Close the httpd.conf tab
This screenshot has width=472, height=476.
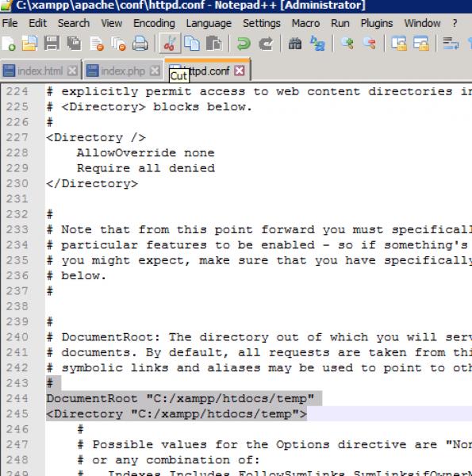(240, 71)
